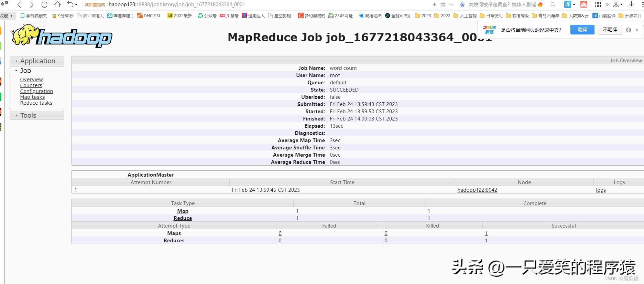
Task: Go to browser home page icon
Action: click(57, 4)
